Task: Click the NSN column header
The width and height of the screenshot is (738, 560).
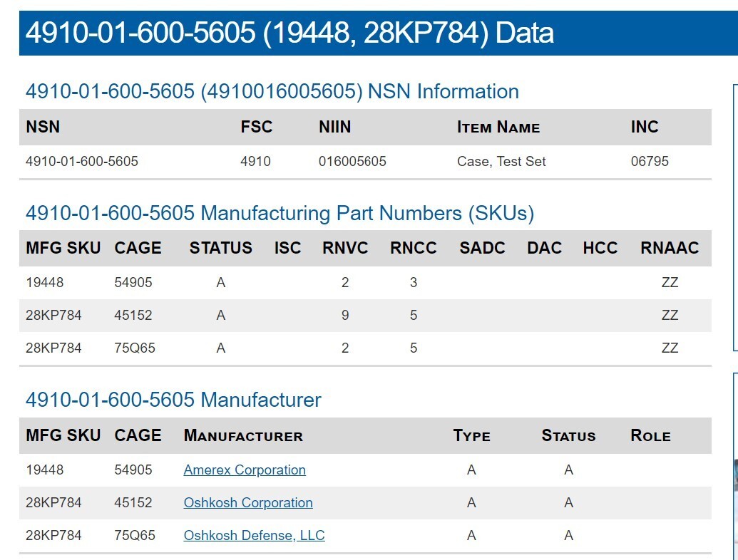Action: (43, 127)
